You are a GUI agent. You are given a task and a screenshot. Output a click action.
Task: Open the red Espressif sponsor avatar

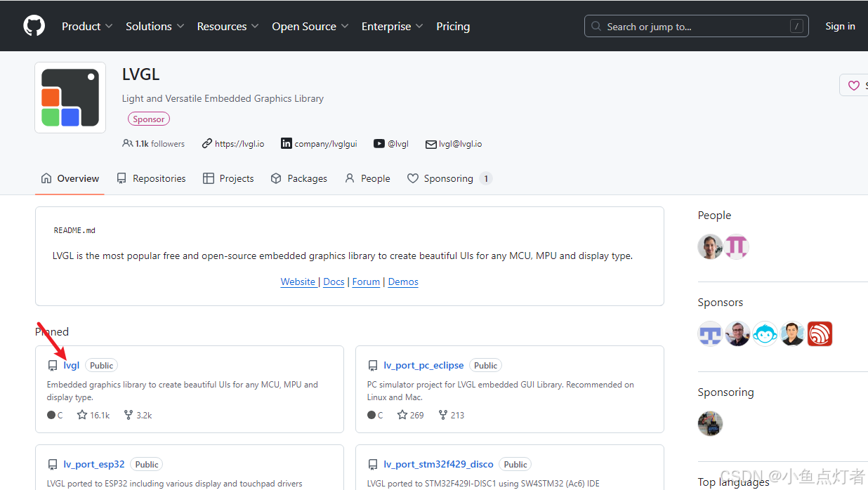820,333
